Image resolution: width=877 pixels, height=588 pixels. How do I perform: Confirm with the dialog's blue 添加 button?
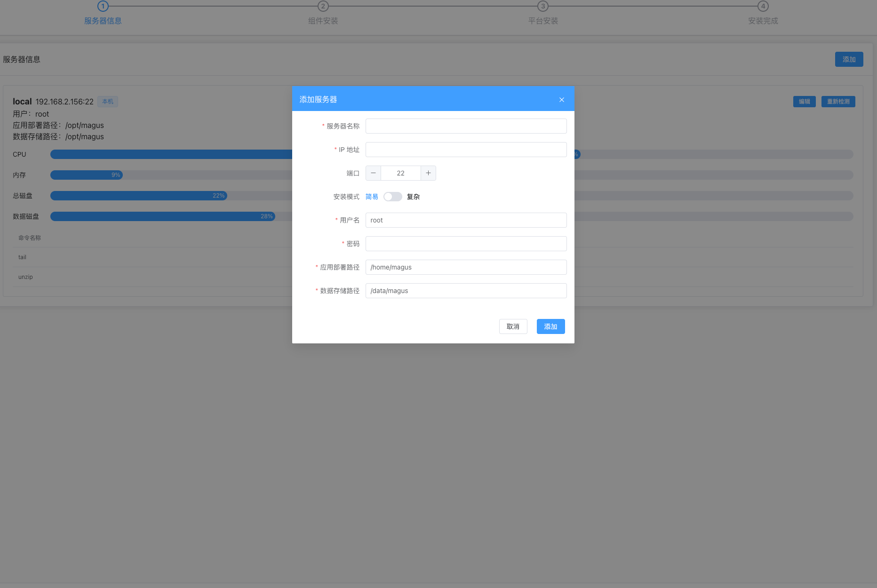(x=550, y=326)
